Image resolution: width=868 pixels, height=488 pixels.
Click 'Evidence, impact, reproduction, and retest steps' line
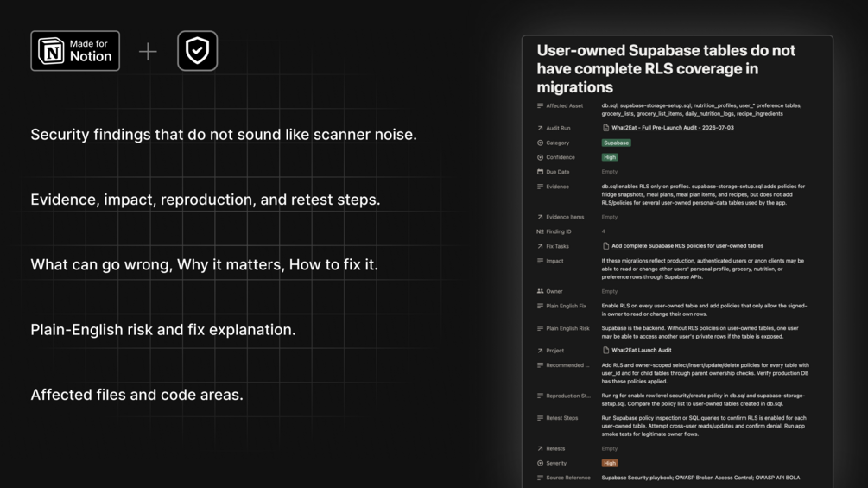click(x=206, y=200)
